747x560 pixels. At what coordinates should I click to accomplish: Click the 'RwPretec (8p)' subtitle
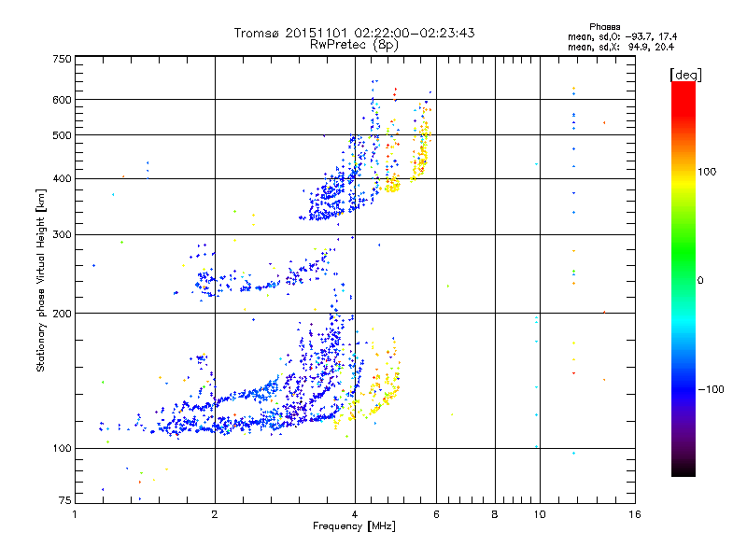[354, 45]
